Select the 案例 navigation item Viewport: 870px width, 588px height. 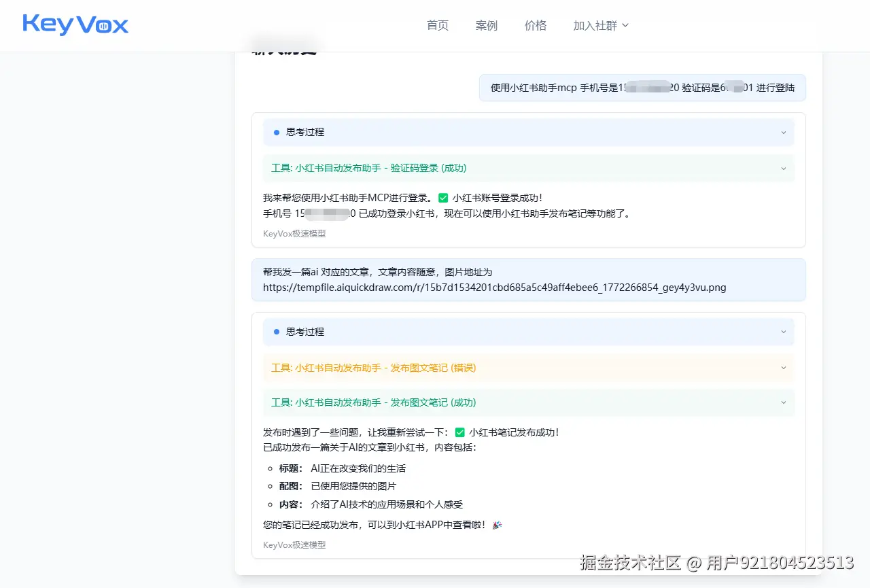click(487, 25)
